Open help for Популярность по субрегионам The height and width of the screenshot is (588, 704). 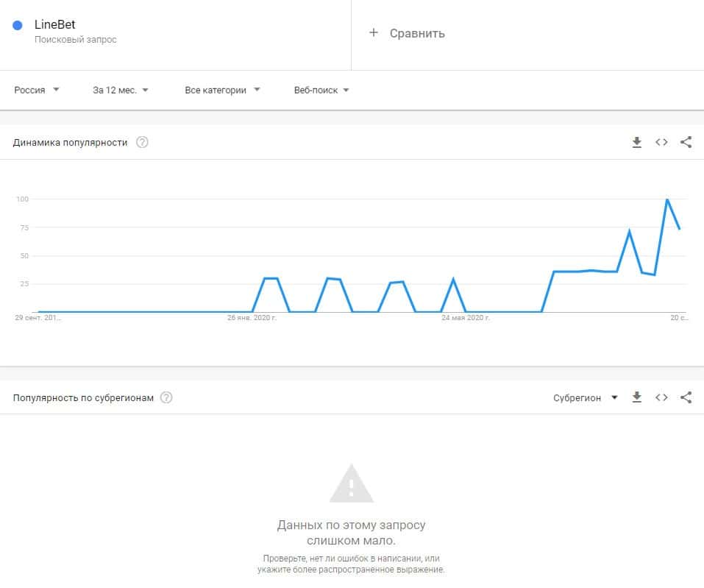pos(166,397)
